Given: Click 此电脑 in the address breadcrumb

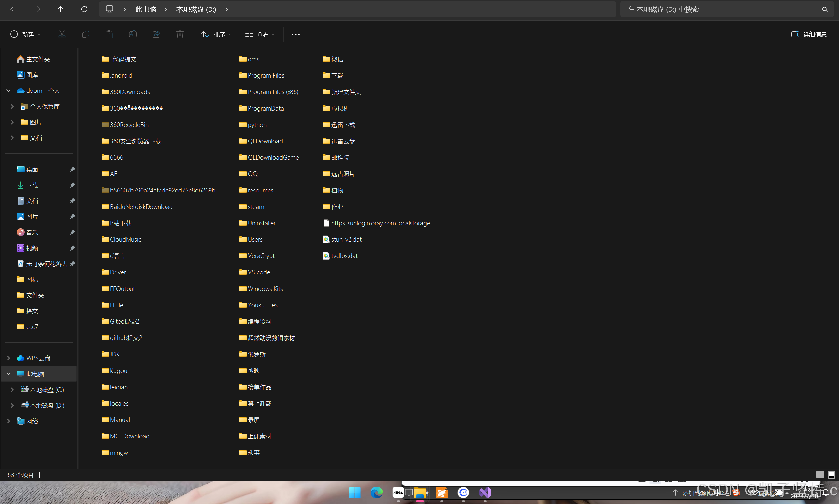Looking at the screenshot, I should point(146,9).
